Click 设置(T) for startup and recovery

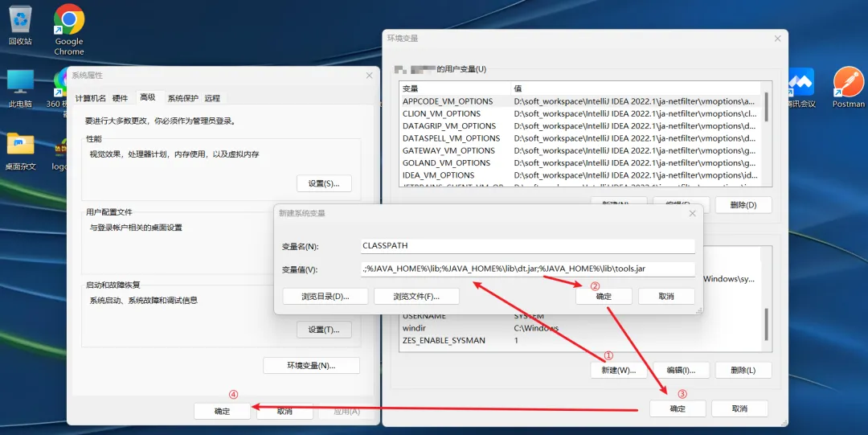click(x=324, y=330)
